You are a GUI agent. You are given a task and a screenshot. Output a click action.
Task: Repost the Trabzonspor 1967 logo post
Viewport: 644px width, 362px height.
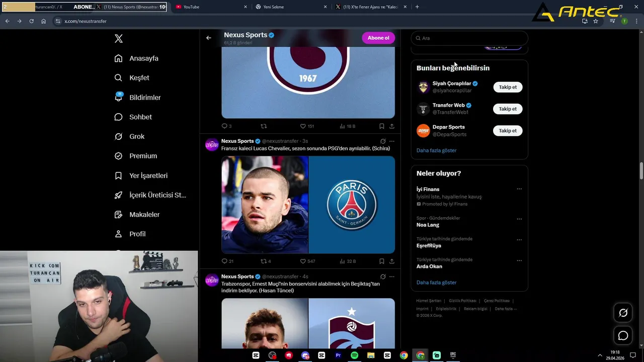coord(263,126)
